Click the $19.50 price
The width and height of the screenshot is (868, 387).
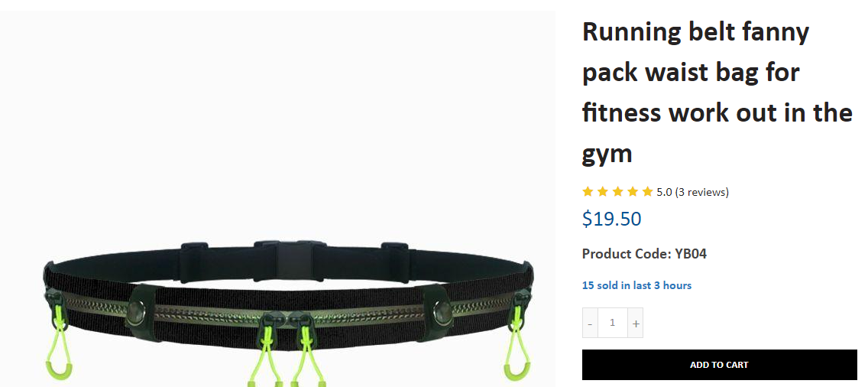[612, 219]
